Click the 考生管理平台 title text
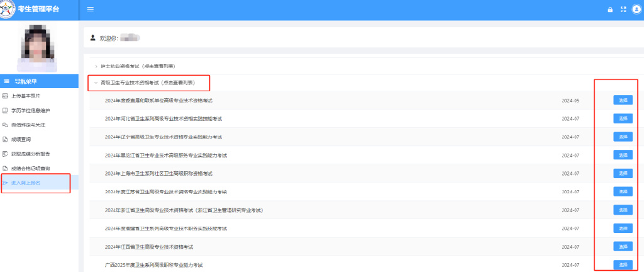Image resolution: width=644 pixels, height=272 pixels. (x=38, y=9)
